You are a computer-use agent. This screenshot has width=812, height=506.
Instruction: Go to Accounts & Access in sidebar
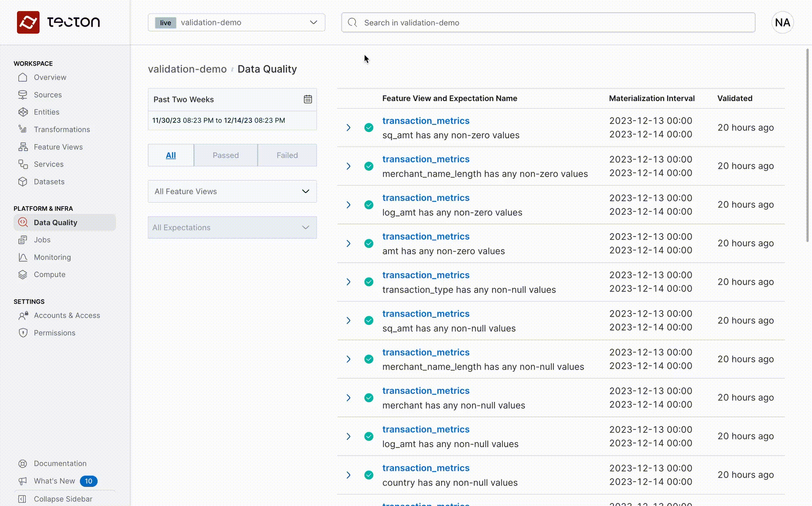(x=67, y=316)
